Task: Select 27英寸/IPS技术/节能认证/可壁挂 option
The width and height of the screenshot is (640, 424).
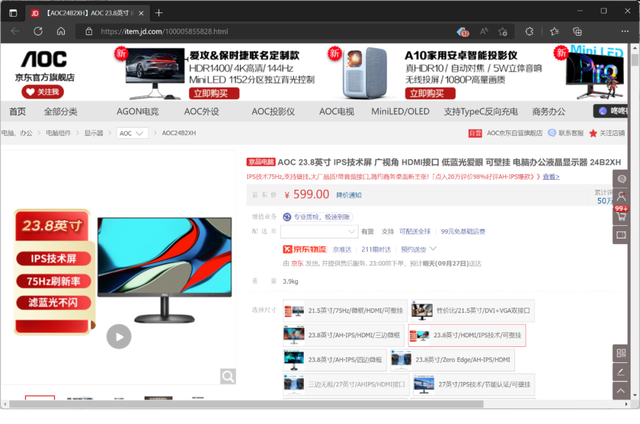Action: (473, 384)
